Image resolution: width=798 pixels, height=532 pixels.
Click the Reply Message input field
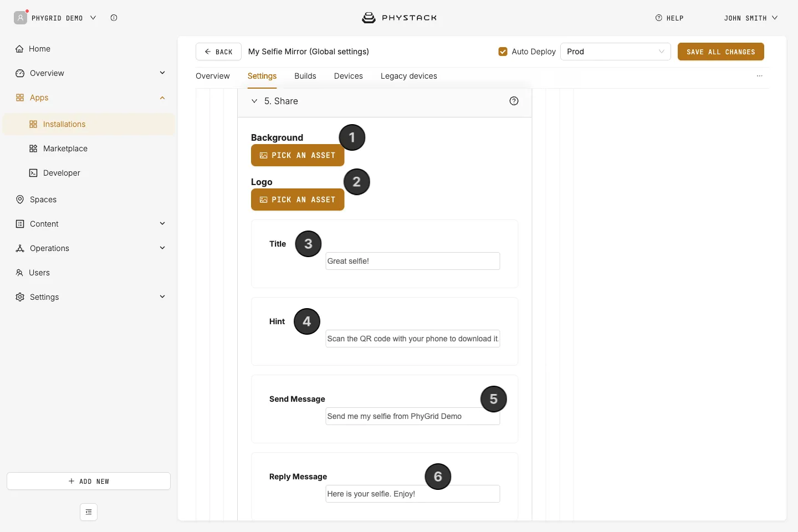[413, 494]
